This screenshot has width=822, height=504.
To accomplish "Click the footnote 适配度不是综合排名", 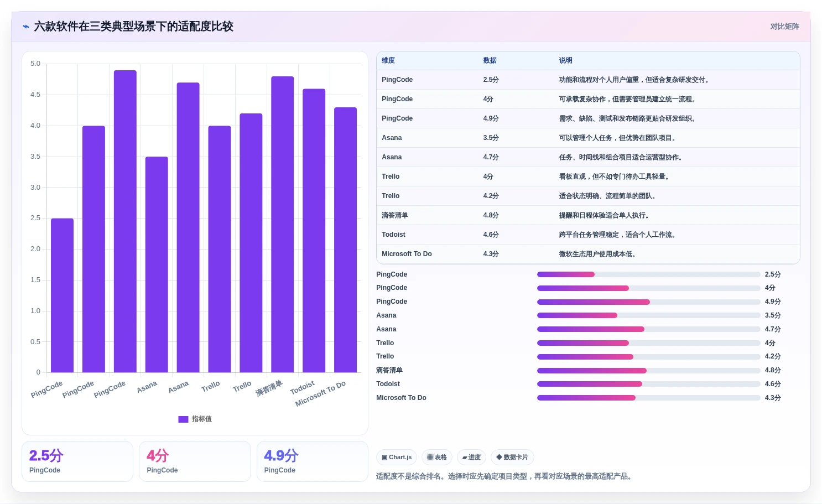I will click(408, 476).
